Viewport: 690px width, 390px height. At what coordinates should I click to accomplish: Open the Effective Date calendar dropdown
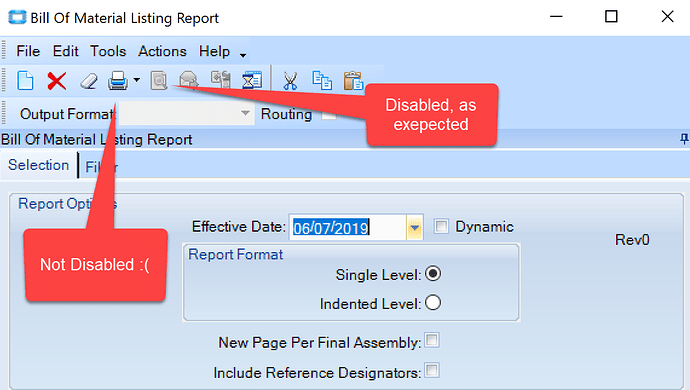pos(415,228)
